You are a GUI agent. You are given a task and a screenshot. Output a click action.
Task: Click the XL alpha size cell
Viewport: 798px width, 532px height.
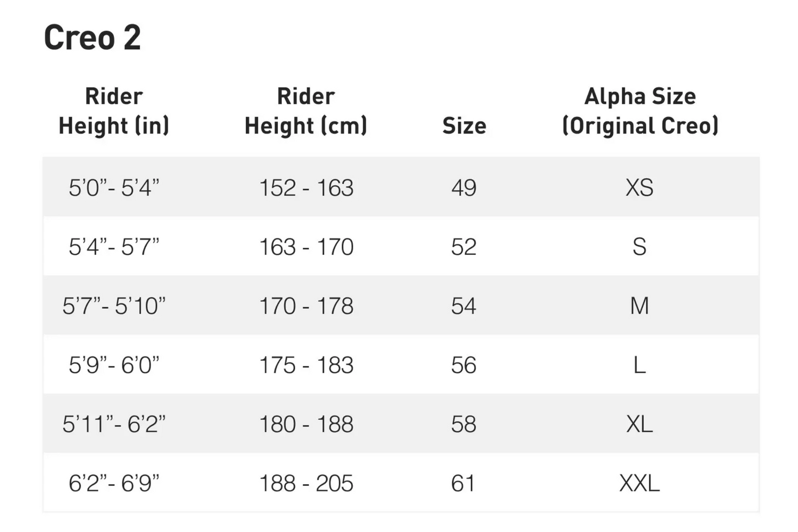(639, 424)
